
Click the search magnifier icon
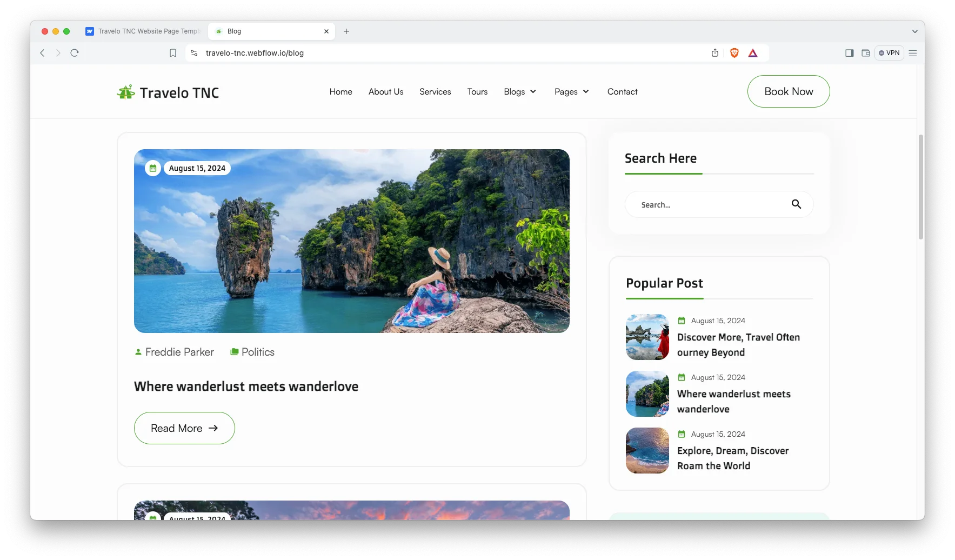[x=796, y=204]
